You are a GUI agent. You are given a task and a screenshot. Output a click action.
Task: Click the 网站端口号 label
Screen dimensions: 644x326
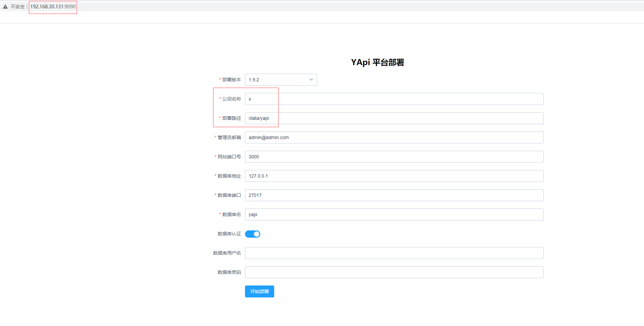coord(229,157)
